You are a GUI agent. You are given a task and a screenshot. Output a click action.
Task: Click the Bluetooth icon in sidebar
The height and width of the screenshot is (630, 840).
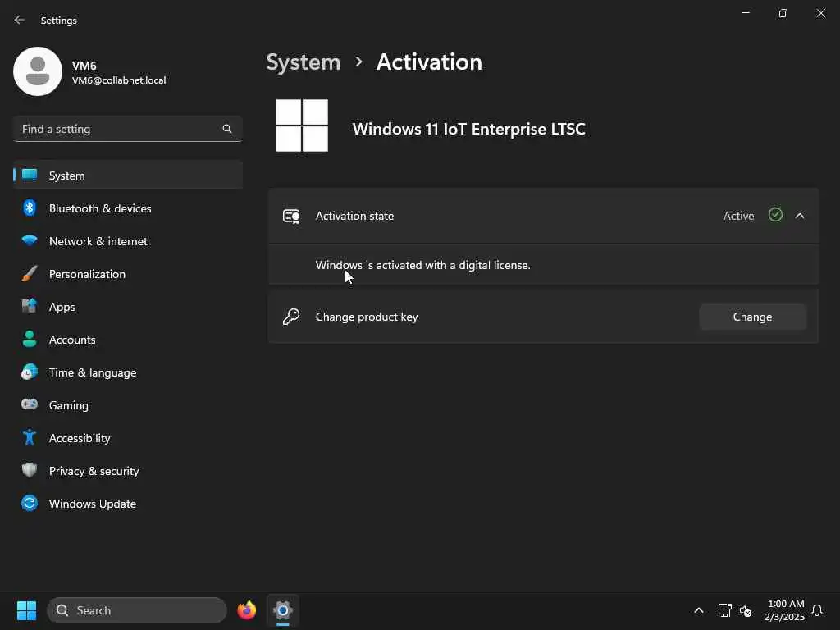[30, 208]
